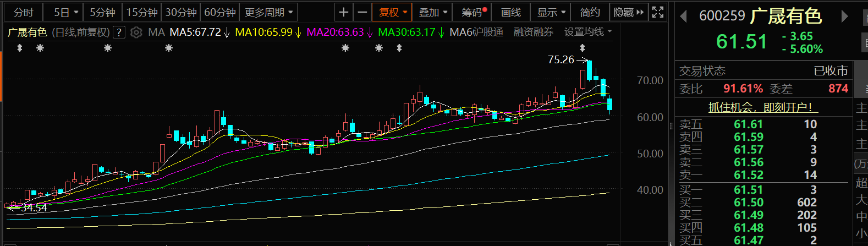Toggle 简约 simplified view
This screenshot has height=246, width=868.
pyautogui.click(x=590, y=12)
